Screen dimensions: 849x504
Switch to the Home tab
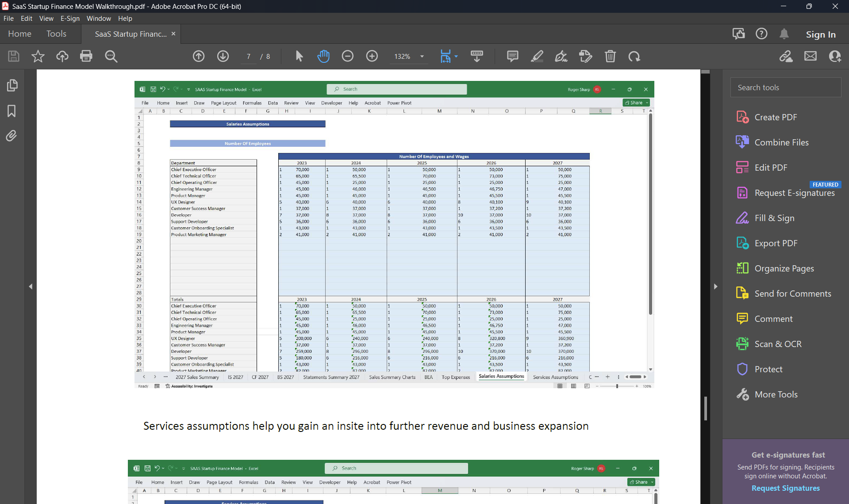[x=19, y=34]
